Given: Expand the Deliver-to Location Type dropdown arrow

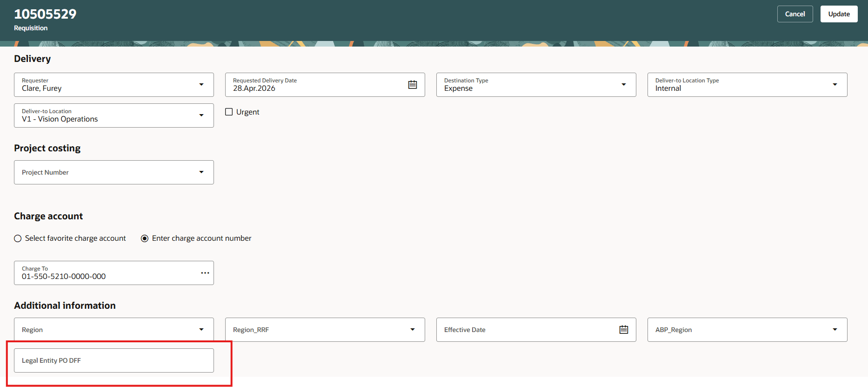Looking at the screenshot, I should (x=835, y=85).
